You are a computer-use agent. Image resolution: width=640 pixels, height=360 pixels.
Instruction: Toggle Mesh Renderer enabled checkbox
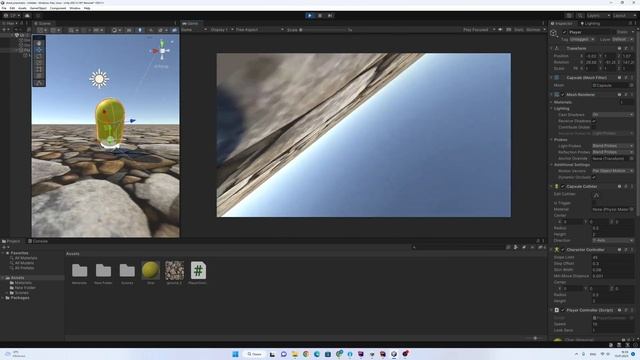(x=563, y=95)
